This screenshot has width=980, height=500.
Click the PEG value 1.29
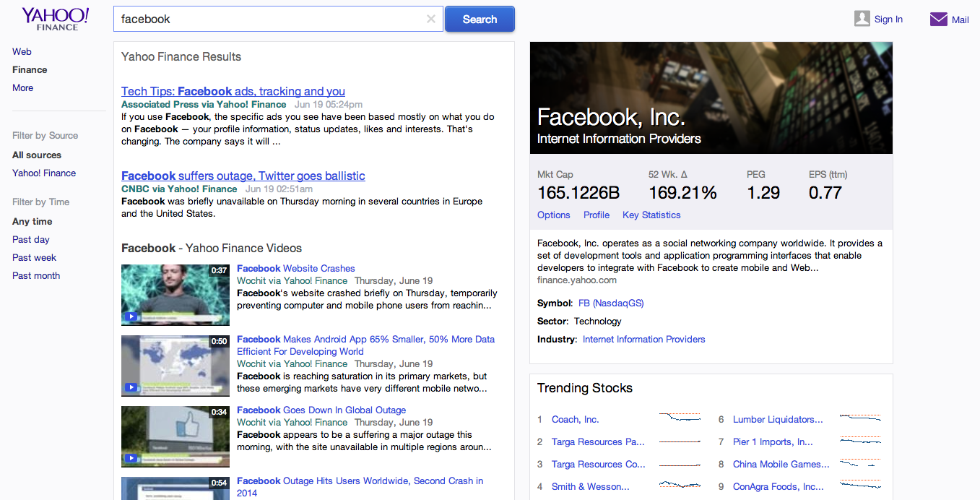point(763,192)
